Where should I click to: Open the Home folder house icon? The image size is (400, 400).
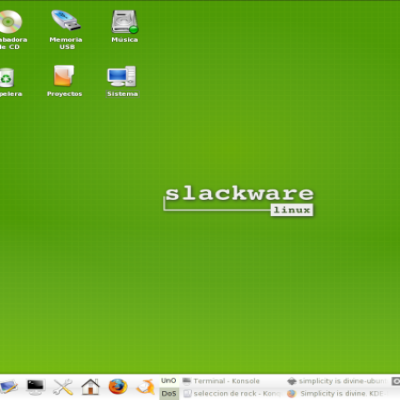click(90, 387)
